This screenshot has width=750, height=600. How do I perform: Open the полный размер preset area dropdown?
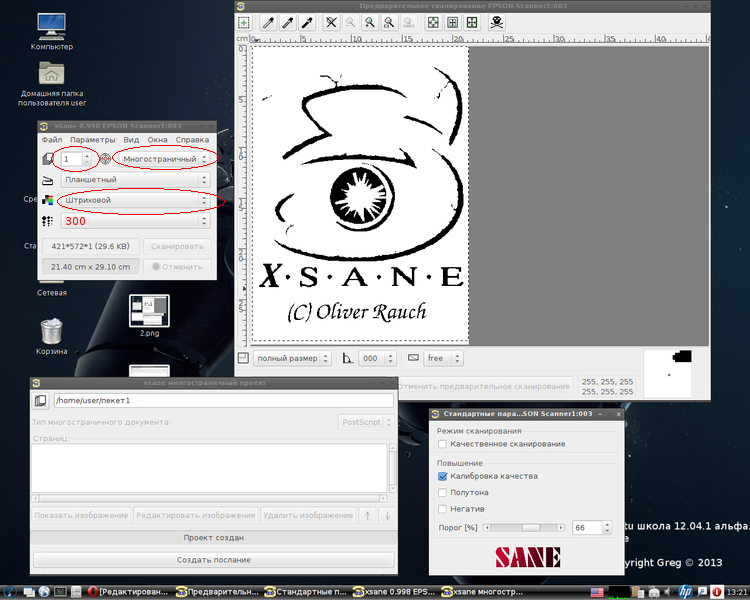292,358
